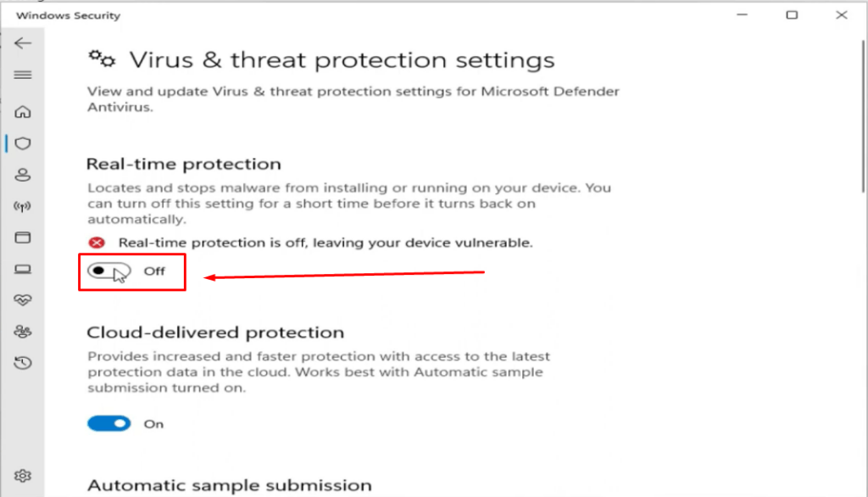Screen dimensions: 868x497
Task: Click the Real-time protection heading
Action: pyautogui.click(x=184, y=164)
